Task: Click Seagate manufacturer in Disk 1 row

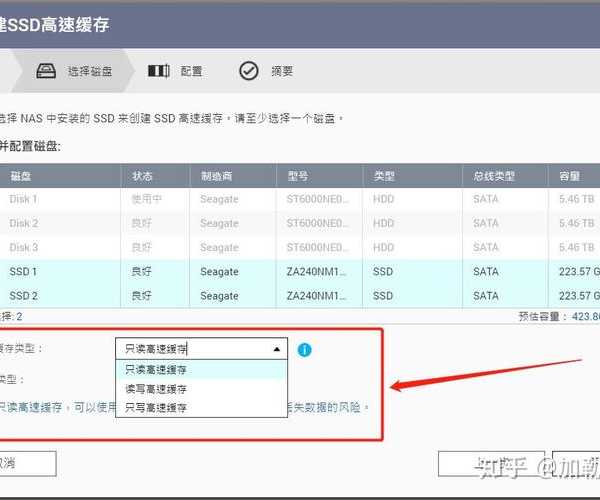Action: 219,199
